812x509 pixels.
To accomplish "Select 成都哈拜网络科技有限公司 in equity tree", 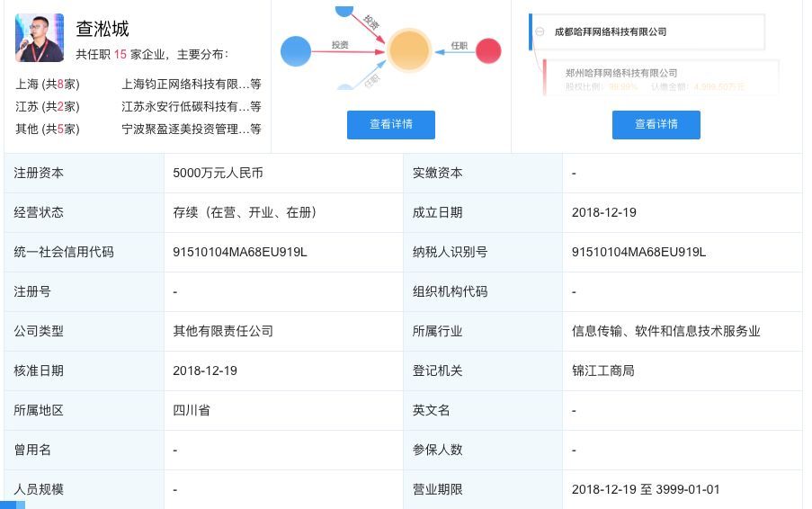I will point(611,32).
